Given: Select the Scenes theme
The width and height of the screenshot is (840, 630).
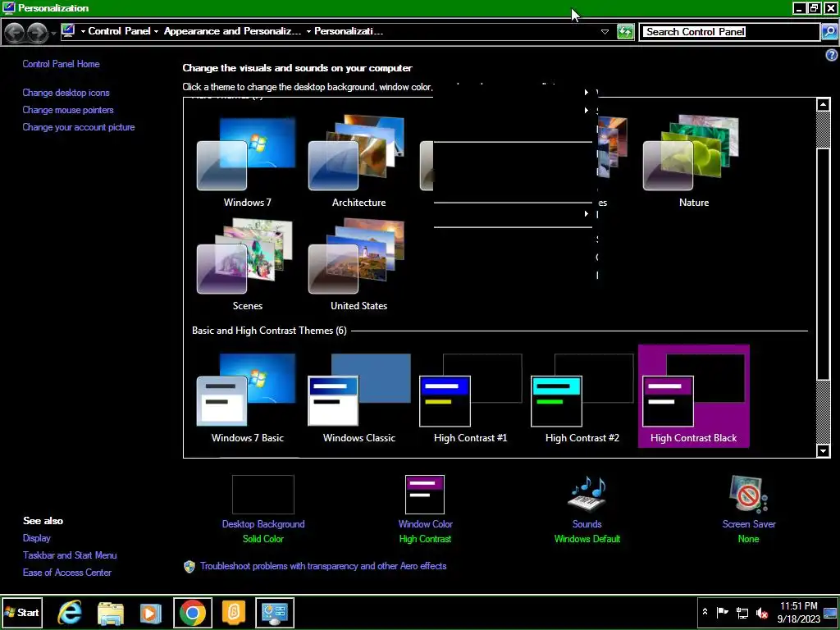Looking at the screenshot, I should [247, 265].
